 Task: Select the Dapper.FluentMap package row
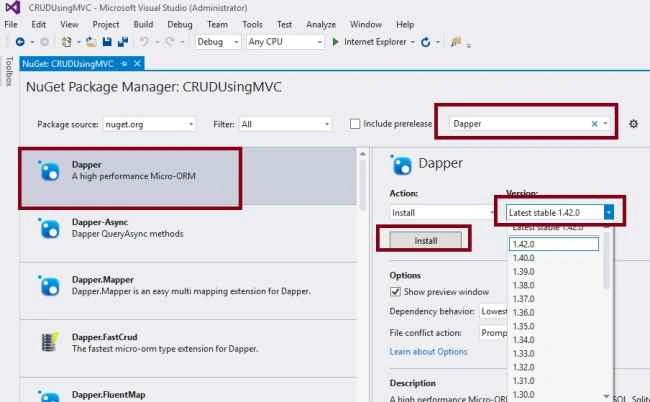click(189, 390)
